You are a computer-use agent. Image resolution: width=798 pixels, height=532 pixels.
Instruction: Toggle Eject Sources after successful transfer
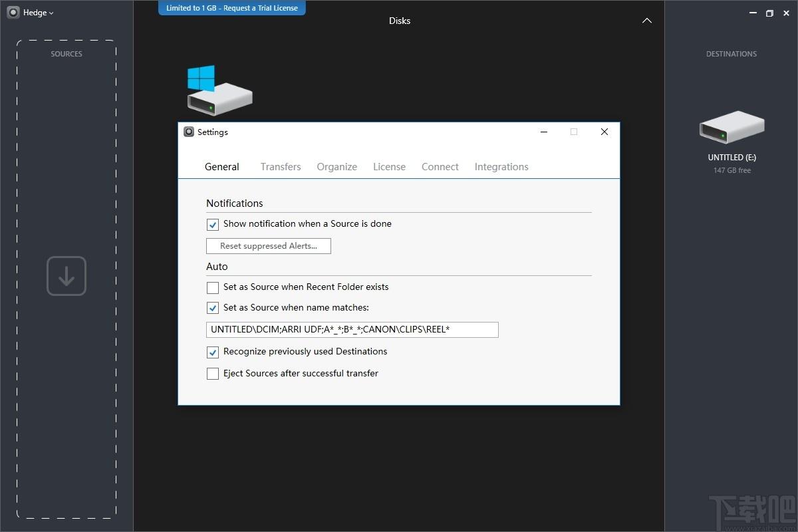[x=213, y=374]
